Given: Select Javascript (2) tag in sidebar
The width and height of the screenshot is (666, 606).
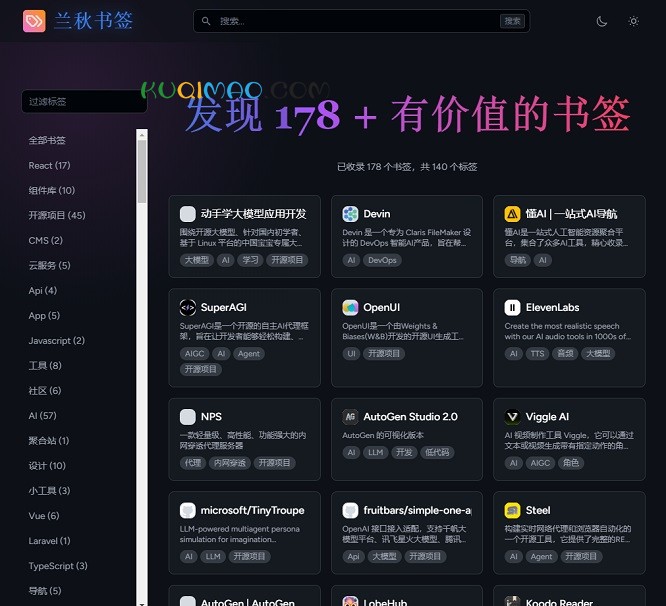Looking at the screenshot, I should coord(56,341).
